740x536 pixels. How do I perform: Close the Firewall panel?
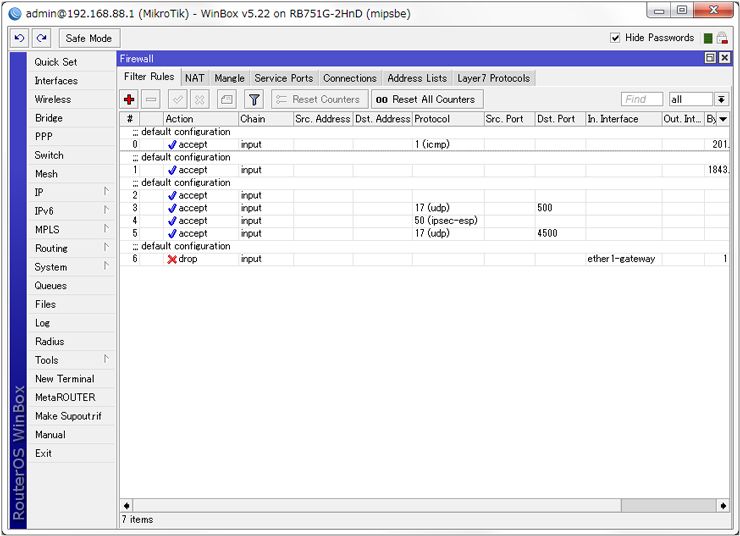tap(724, 58)
